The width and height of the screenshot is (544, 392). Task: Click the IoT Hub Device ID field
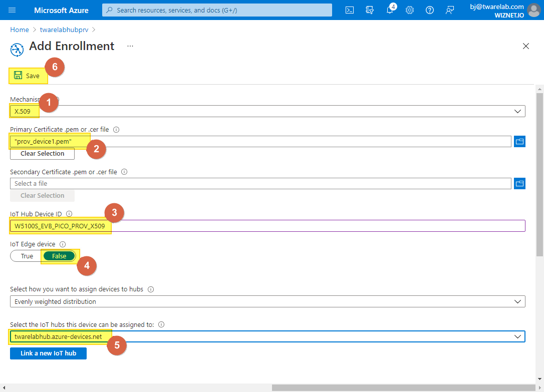[267, 226]
